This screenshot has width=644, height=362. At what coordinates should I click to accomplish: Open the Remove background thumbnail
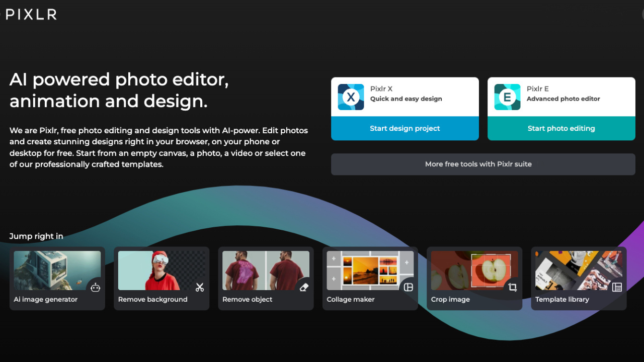(x=162, y=270)
